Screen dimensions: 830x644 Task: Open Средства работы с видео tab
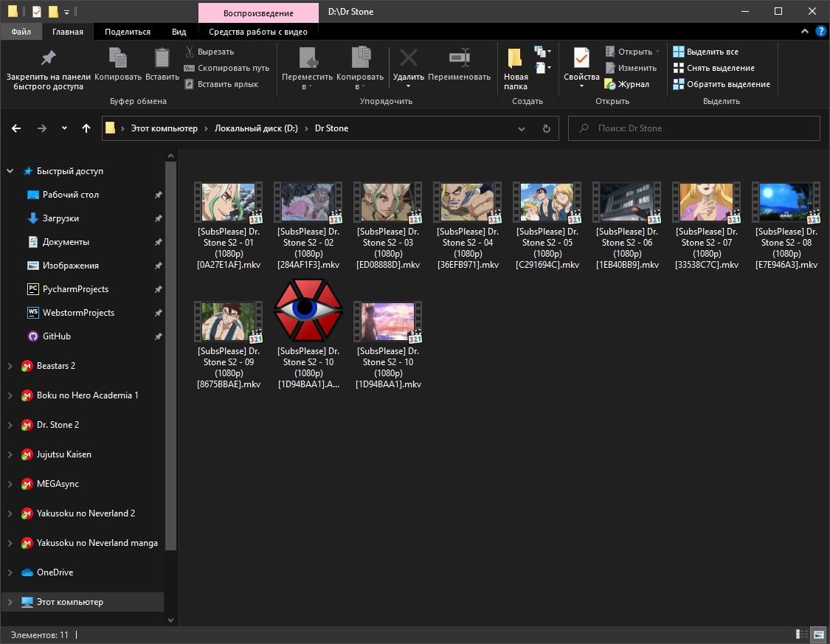coord(257,32)
